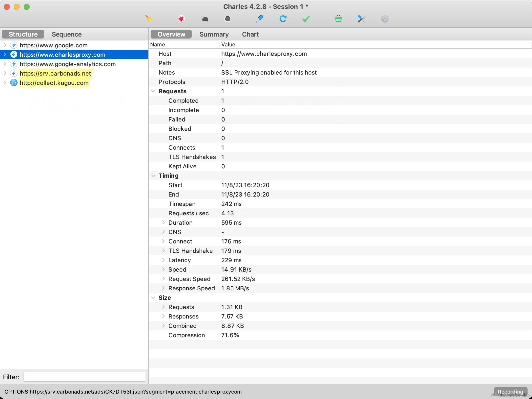Image resolution: width=532 pixels, height=399 pixels.
Task: Select https://www.google.com host row
Action: point(74,45)
